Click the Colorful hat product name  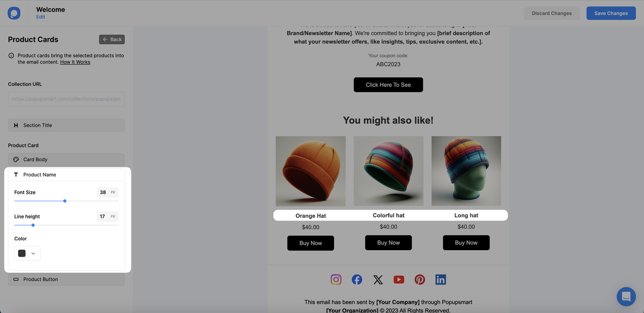388,215
